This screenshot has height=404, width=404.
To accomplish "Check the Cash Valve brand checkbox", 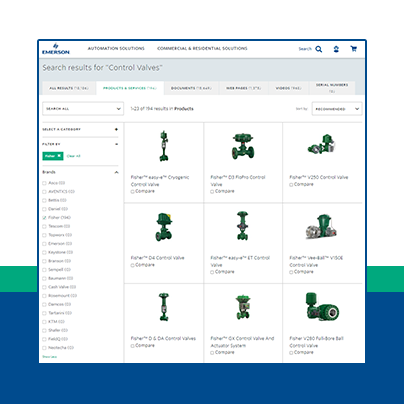I will tap(44, 287).
